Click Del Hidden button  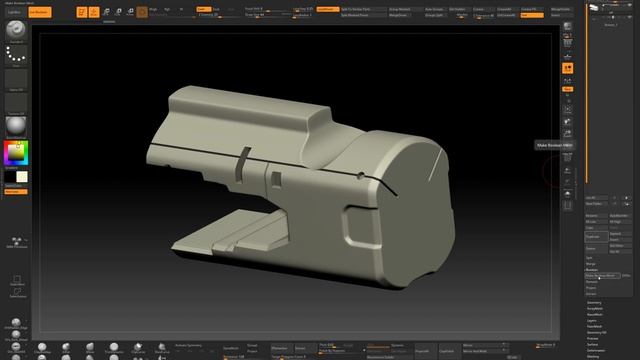[x=459, y=9]
